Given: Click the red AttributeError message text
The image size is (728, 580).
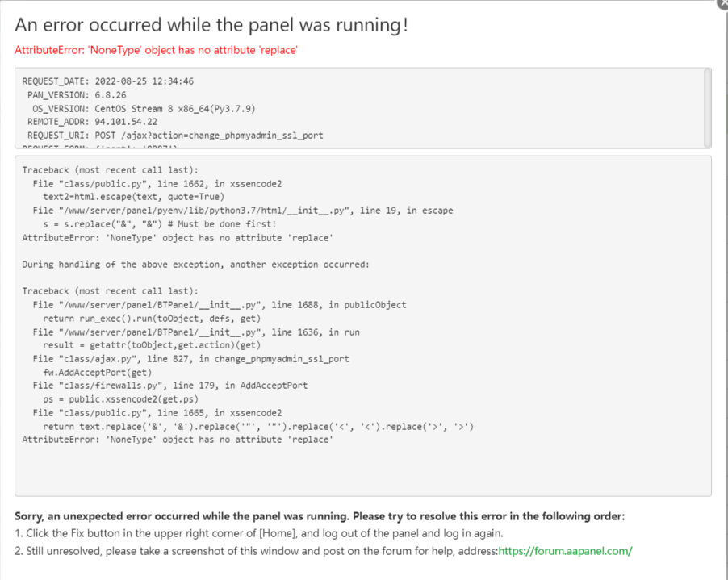Looking at the screenshot, I should (157, 50).
